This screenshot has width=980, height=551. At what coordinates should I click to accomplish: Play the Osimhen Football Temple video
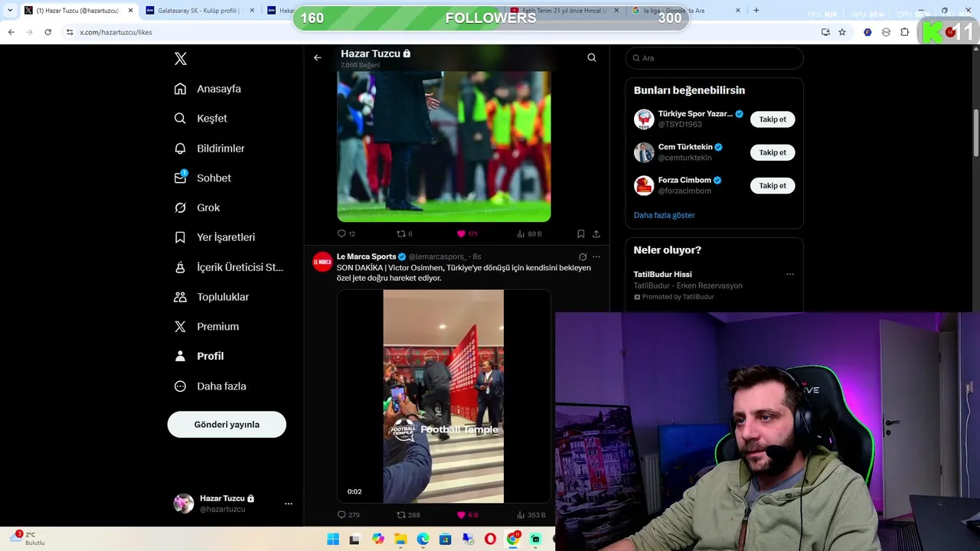pyautogui.click(x=444, y=396)
